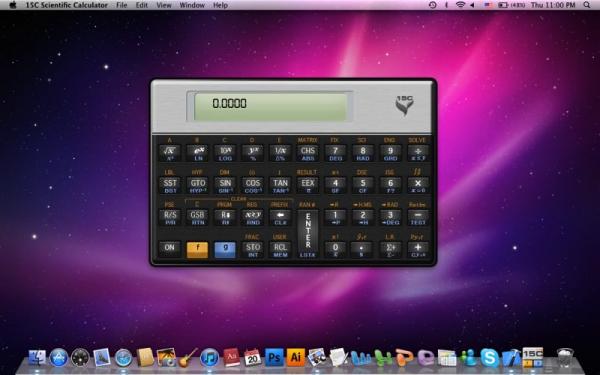Open the Wi-Fi status menu
The image size is (600, 375).
pos(460,5)
